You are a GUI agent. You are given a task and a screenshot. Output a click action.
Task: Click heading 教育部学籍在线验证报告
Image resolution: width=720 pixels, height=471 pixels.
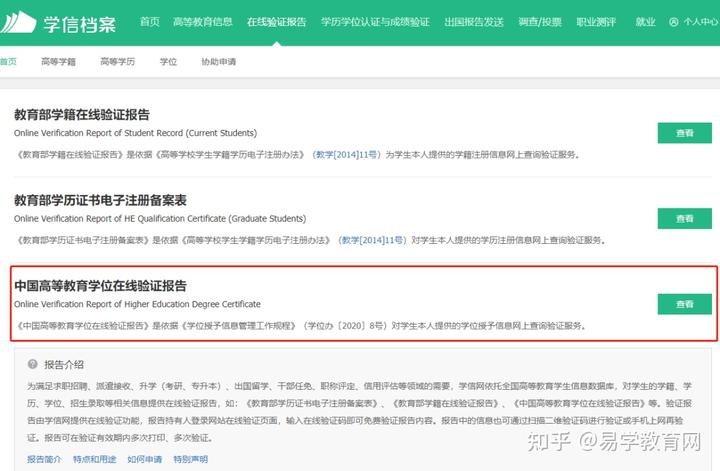click(82, 114)
